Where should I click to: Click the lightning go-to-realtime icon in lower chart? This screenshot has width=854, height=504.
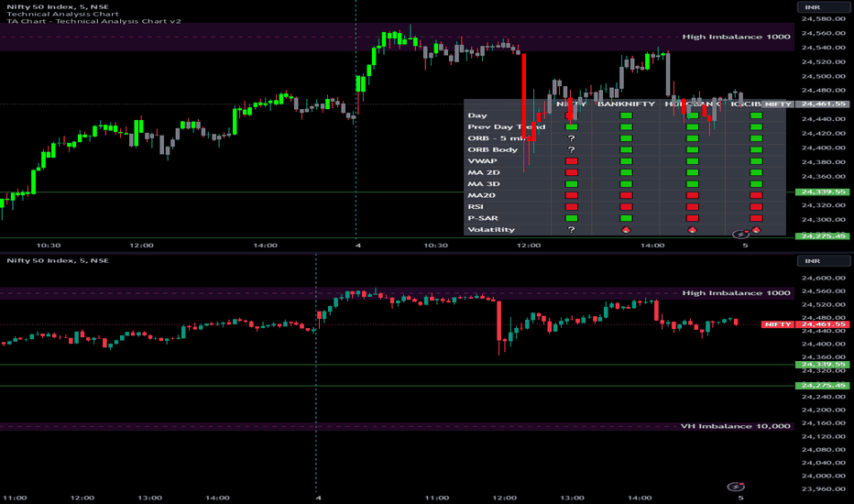pyautogui.click(x=737, y=487)
